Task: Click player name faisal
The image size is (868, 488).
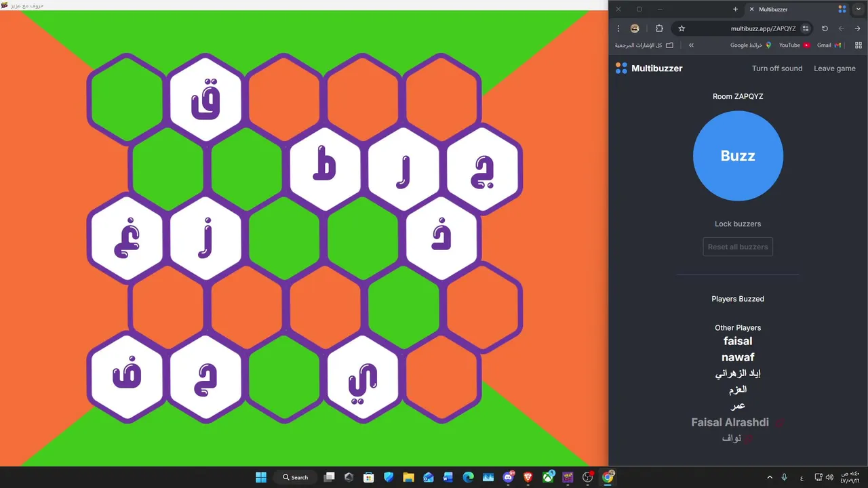Action: click(x=738, y=341)
